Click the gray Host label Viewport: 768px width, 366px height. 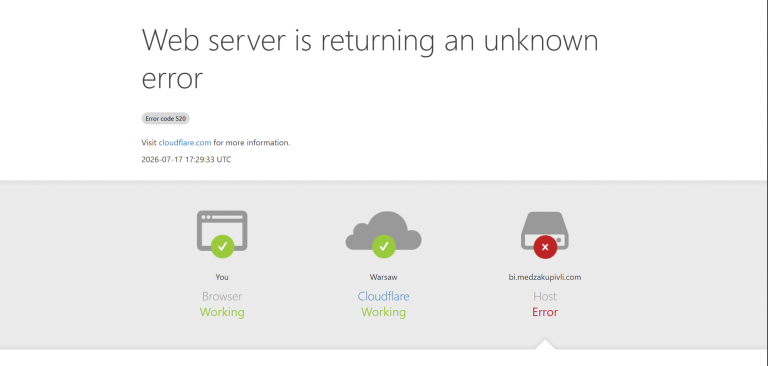pyautogui.click(x=545, y=296)
